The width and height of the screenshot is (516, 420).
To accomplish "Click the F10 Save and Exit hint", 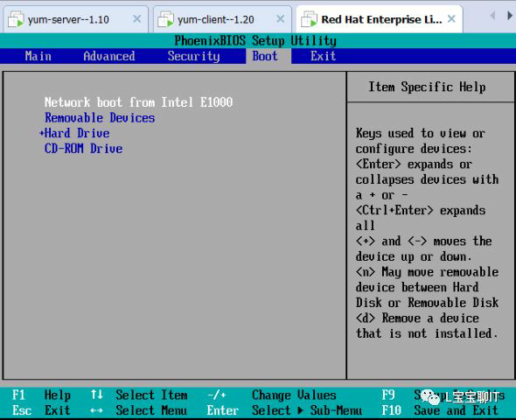I will (440, 410).
